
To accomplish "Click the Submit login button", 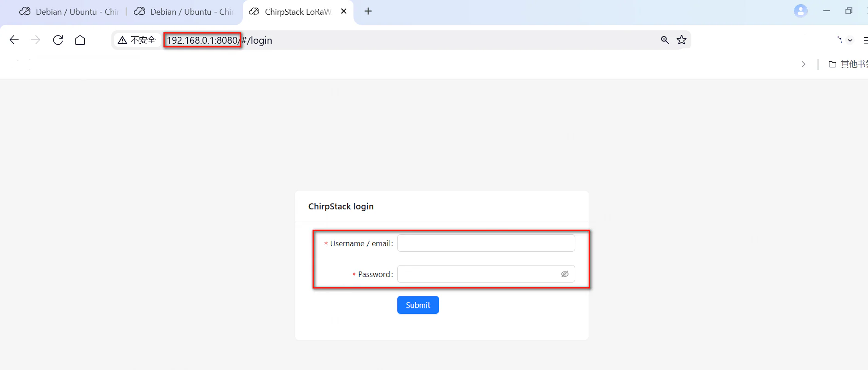I will tap(418, 305).
